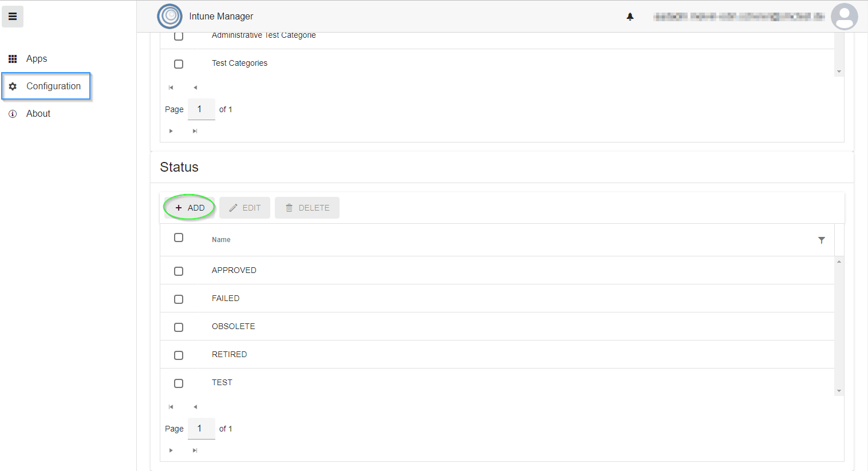Screen dimensions: 868x471
Task: Check the TEST status row
Action: (x=179, y=383)
